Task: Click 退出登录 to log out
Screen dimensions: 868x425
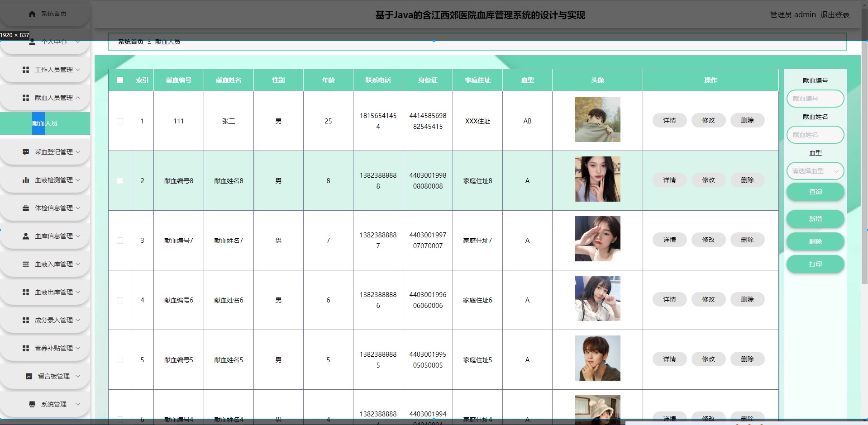Action: coord(835,15)
